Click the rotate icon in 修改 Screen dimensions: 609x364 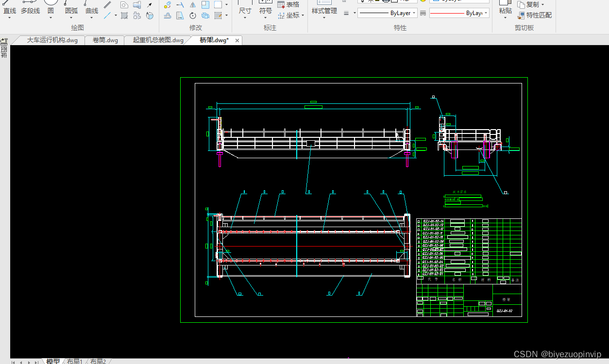pos(193,16)
